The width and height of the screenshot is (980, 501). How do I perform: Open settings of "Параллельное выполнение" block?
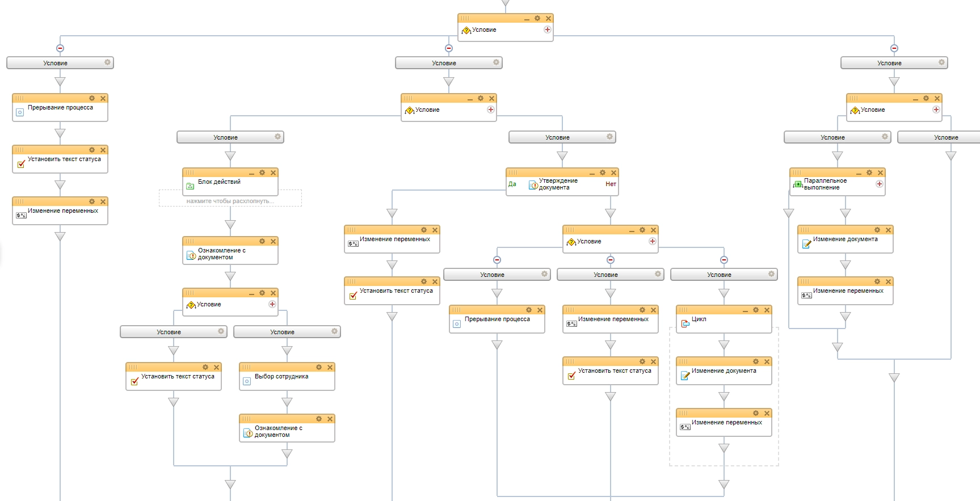pos(869,172)
